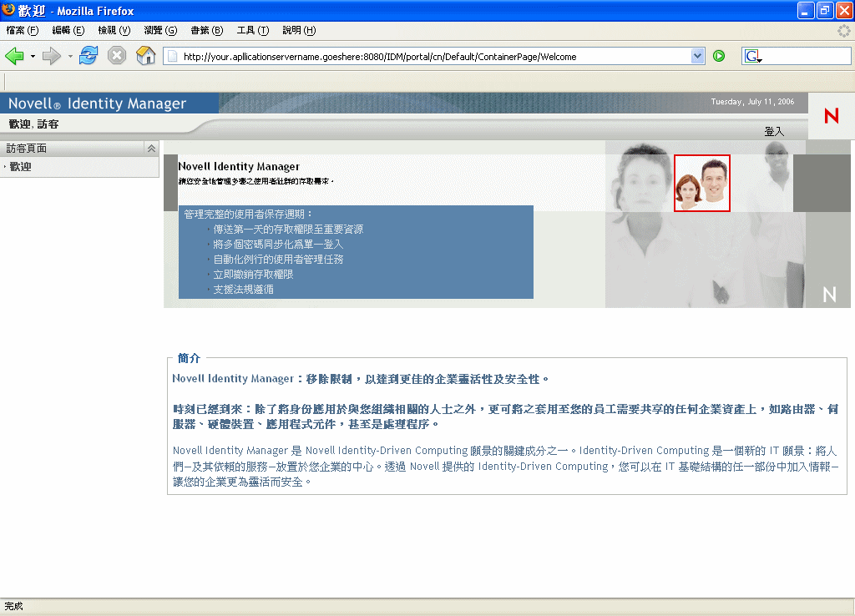
Task: Click the 完成 status bar text
Action: pyautogui.click(x=13, y=606)
